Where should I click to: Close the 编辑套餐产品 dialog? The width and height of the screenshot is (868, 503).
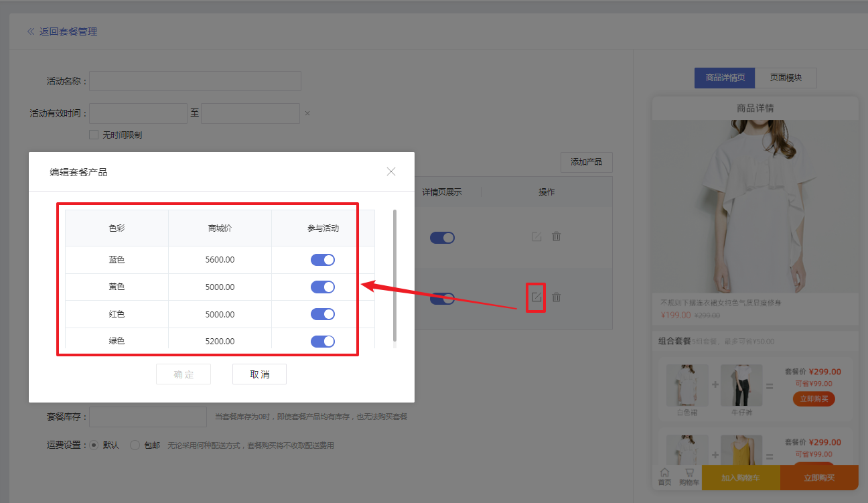(x=391, y=171)
